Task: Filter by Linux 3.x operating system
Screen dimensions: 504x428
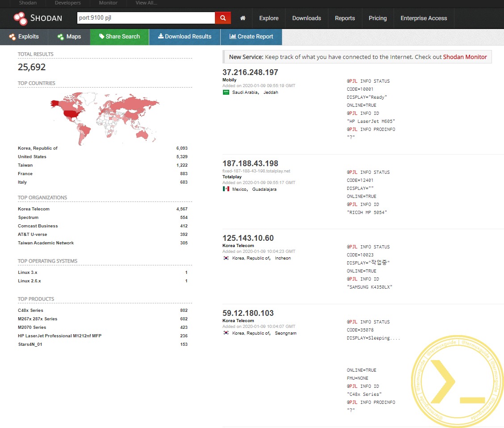Action: 27,273
